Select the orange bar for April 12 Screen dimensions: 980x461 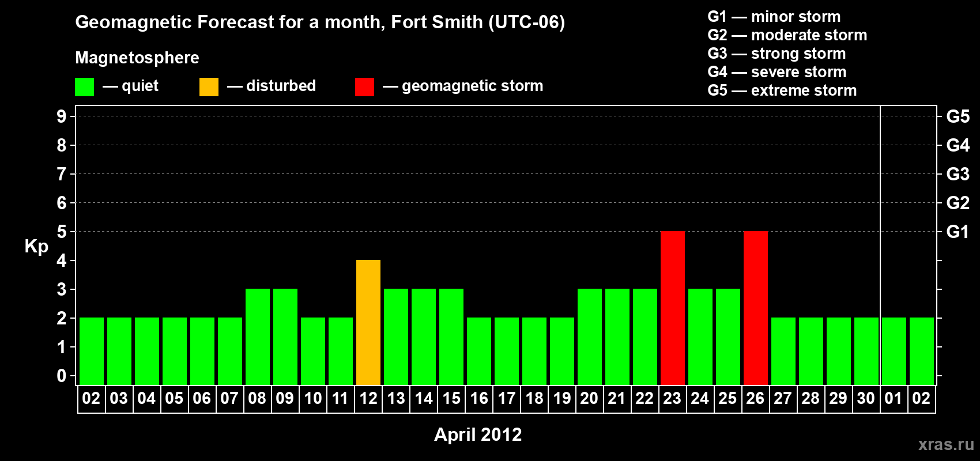coord(368,323)
